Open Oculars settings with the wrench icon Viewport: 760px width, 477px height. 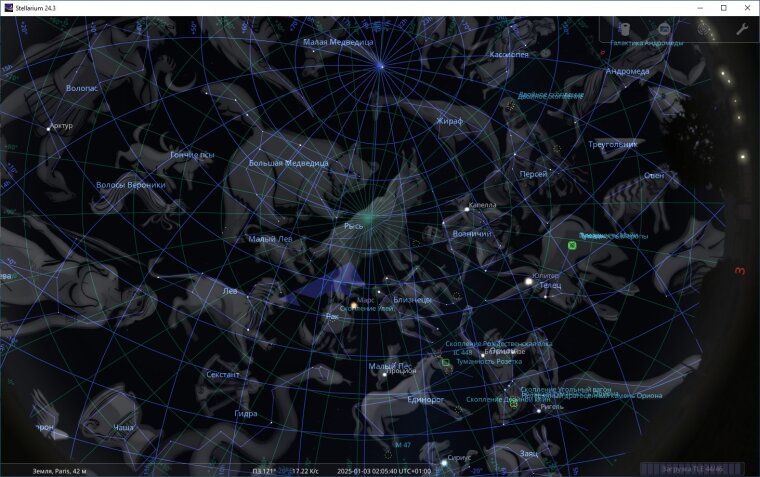tap(742, 29)
